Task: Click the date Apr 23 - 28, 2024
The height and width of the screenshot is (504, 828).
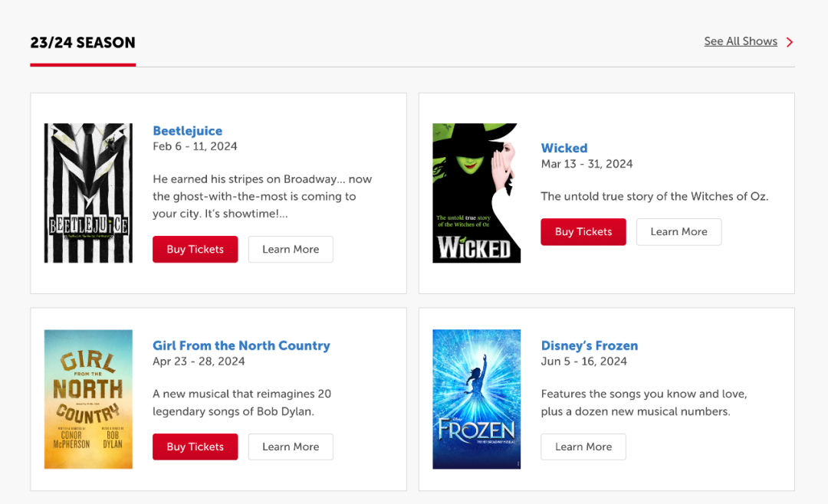Action: 199,361
